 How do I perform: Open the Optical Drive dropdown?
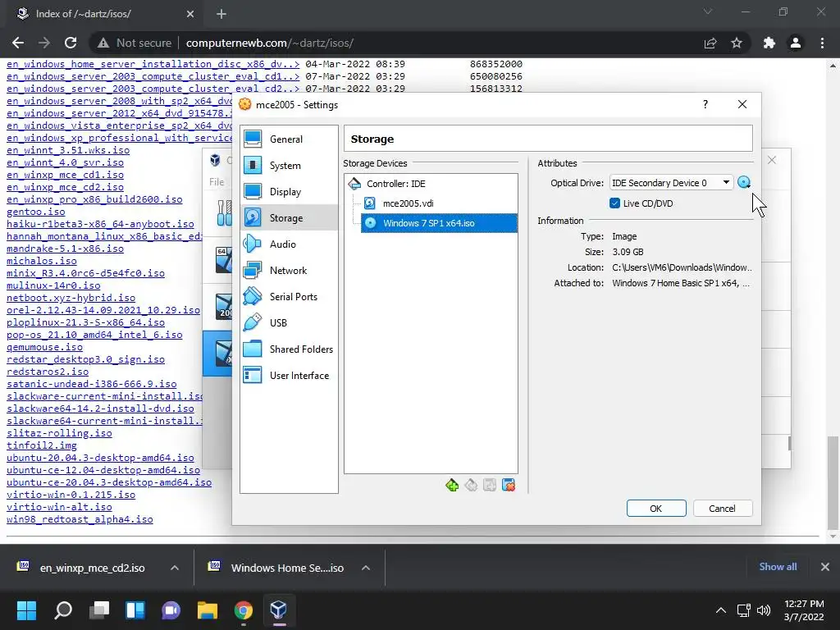pos(671,183)
